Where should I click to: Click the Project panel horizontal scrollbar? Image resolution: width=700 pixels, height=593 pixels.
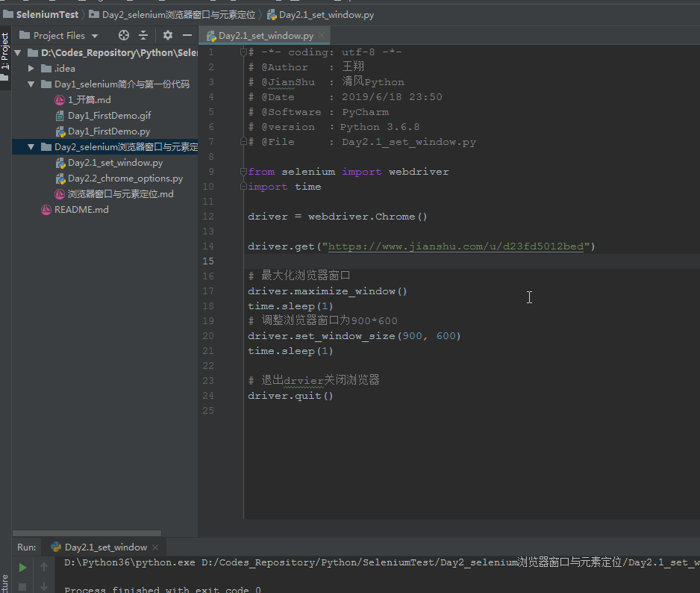(87, 533)
